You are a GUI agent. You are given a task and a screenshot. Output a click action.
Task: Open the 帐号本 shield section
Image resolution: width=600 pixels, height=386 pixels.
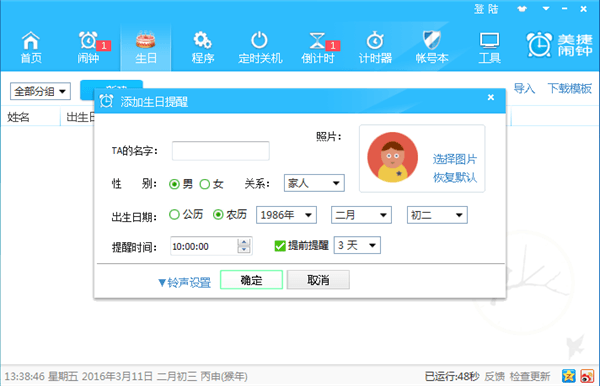[432, 47]
